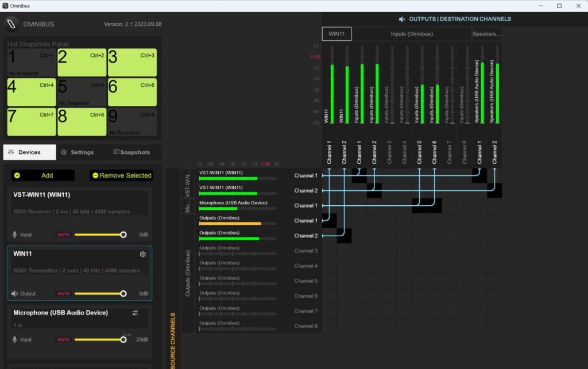This screenshot has height=369, width=588.
Task: Collapse the Inputs (Omnibus) destination group
Action: (x=412, y=34)
